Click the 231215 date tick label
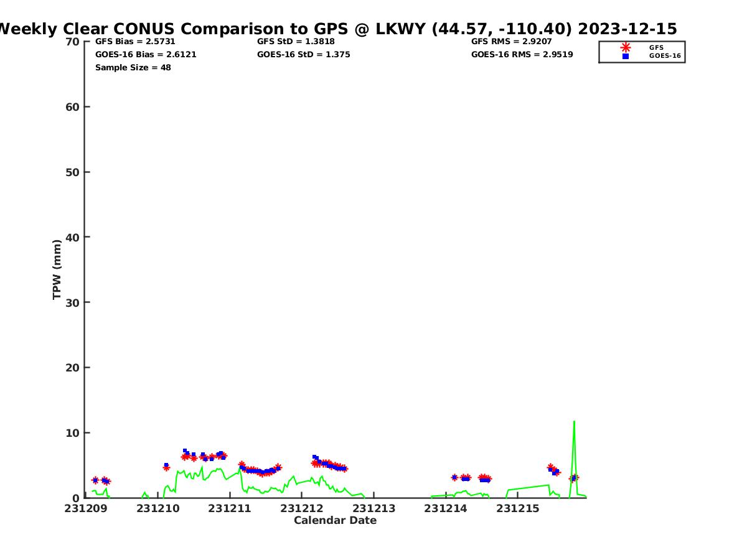This screenshot has width=747, height=560. (x=518, y=509)
